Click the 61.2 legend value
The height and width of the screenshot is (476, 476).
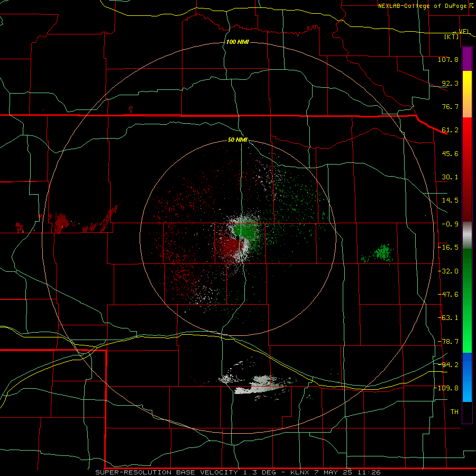450,130
